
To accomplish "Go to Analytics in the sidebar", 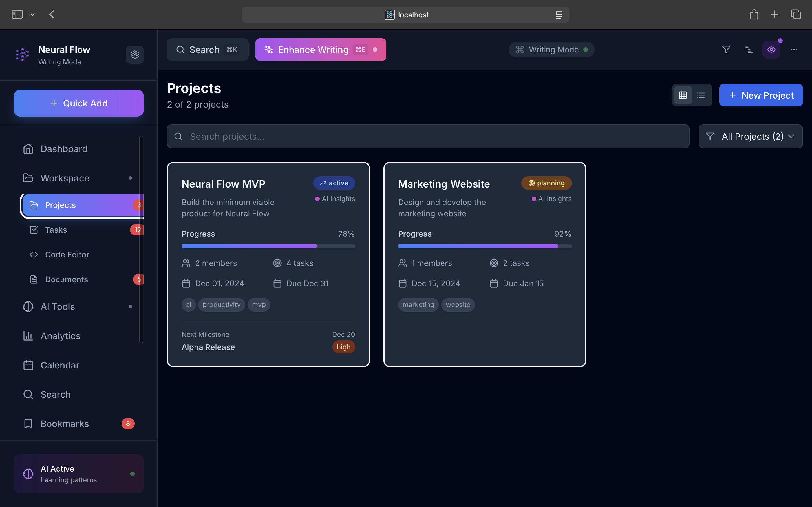I will pos(60,336).
